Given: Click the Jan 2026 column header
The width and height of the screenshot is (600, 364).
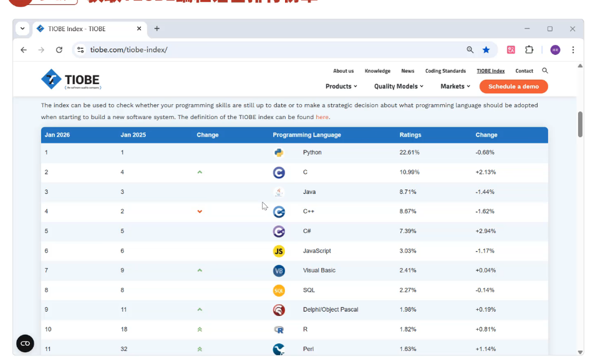Looking at the screenshot, I should (x=57, y=135).
